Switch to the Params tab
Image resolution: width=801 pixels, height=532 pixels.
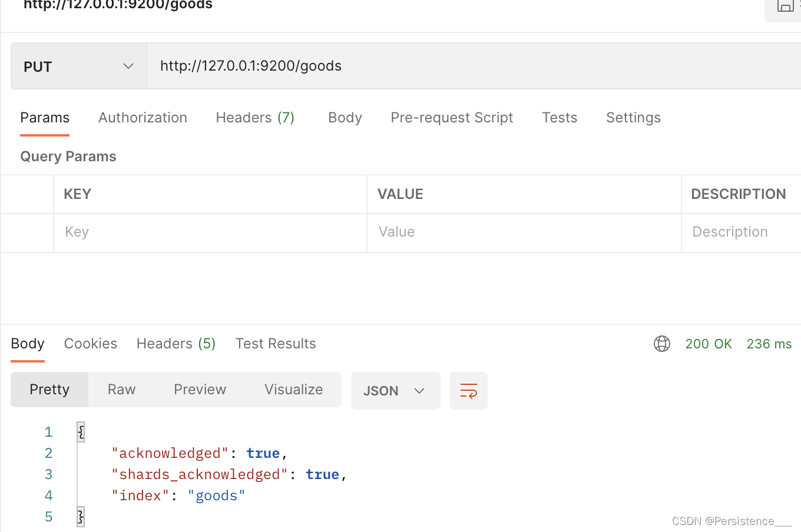(x=45, y=118)
